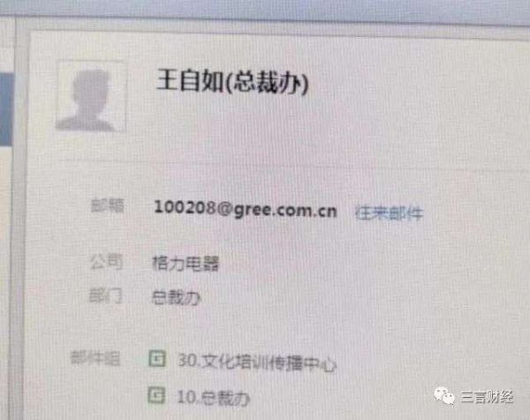Screen dimensions: 530x420
Task: Click the WeChat logo in the watermark
Action: coord(444,396)
